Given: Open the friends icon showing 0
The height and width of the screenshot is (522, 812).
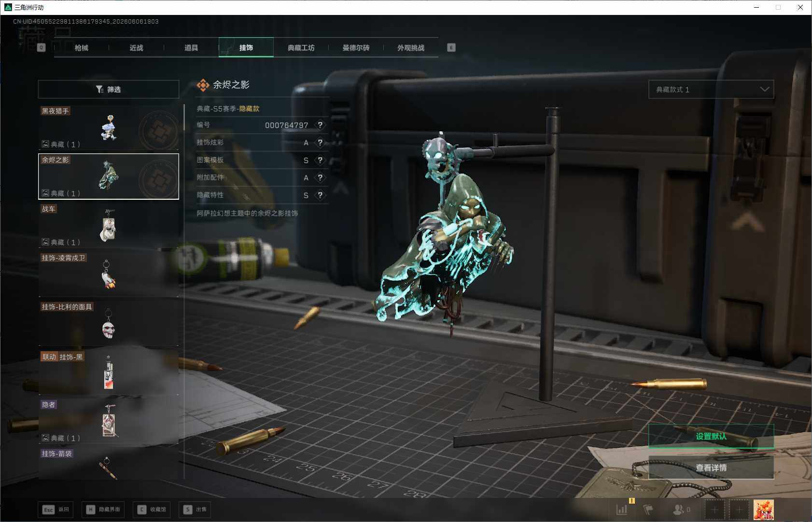Looking at the screenshot, I should coord(681,509).
